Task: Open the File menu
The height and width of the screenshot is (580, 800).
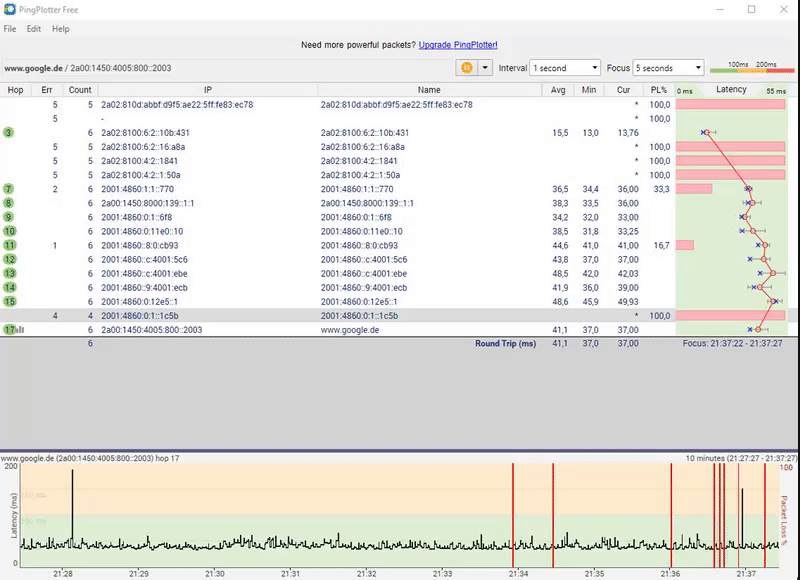Action: [10, 29]
